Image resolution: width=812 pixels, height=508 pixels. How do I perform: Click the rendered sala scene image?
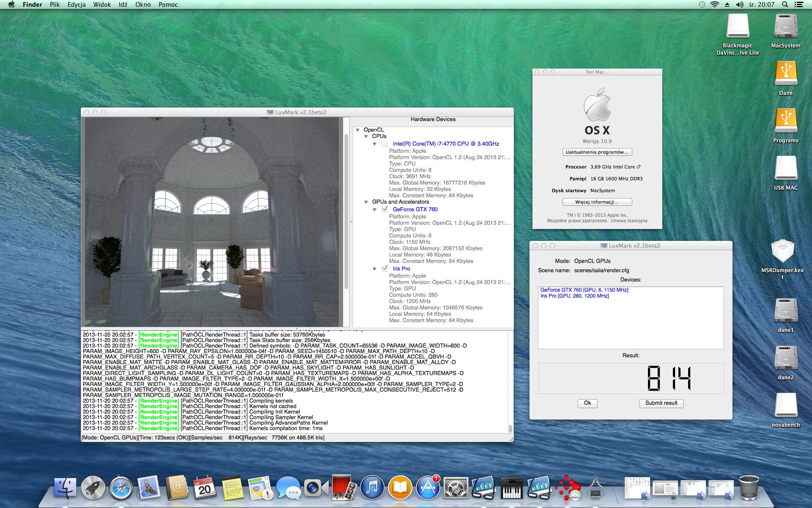[212, 222]
